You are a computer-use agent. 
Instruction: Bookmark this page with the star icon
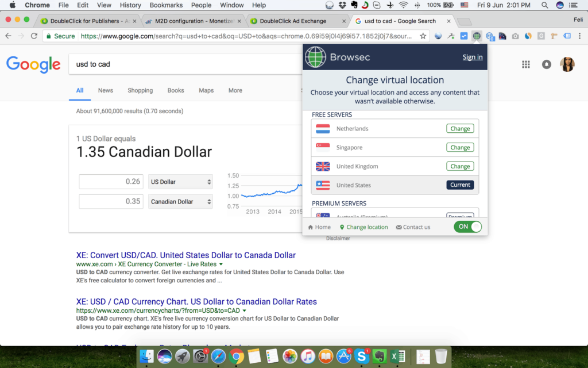(x=423, y=36)
